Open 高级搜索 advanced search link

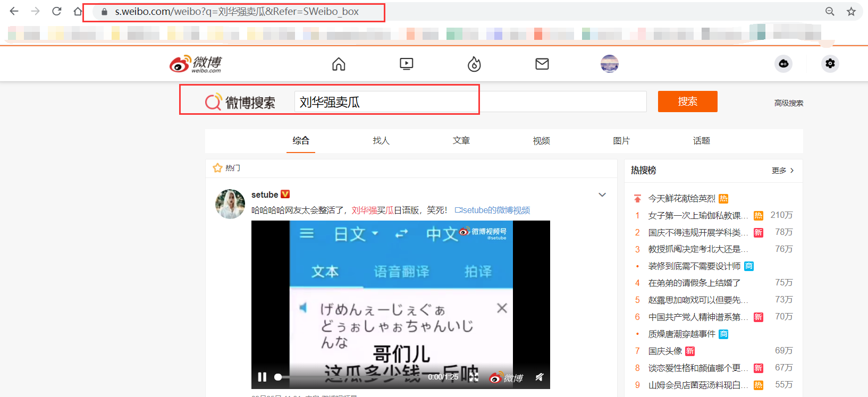(x=789, y=103)
